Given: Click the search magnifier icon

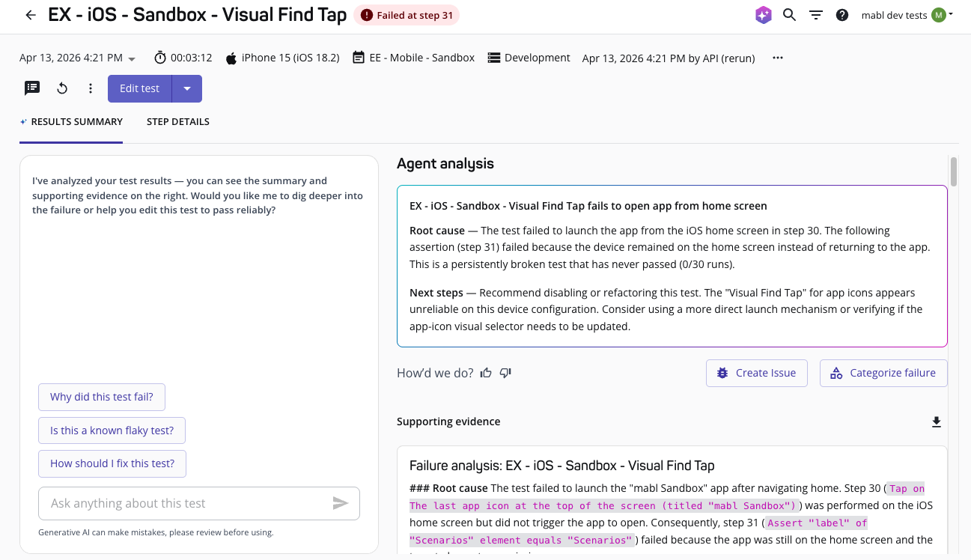Looking at the screenshot, I should (x=789, y=15).
